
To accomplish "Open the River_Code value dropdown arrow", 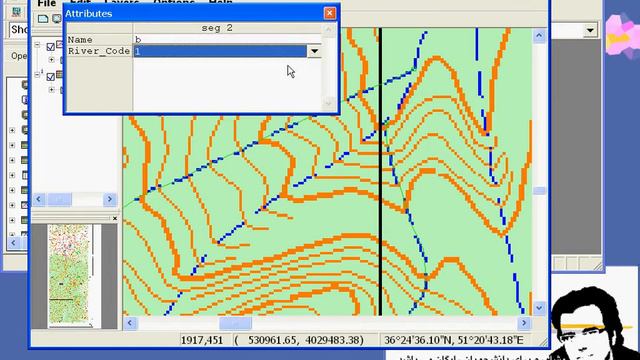I will tap(314, 51).
